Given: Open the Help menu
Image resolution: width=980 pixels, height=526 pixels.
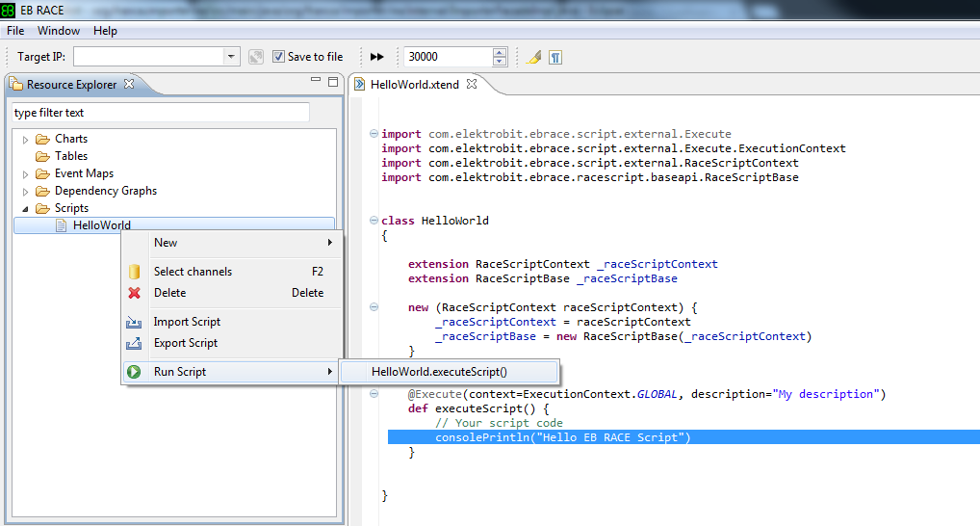Looking at the screenshot, I should [x=105, y=31].
